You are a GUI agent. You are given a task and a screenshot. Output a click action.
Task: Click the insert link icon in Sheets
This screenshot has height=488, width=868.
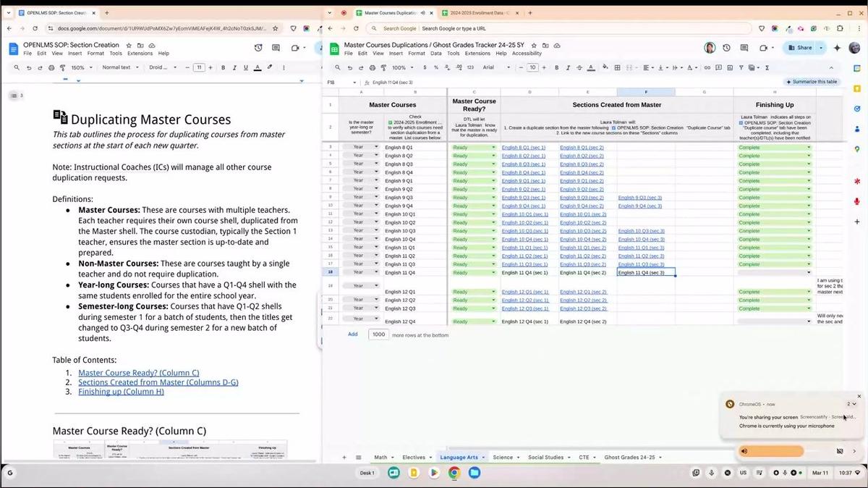tap(708, 67)
